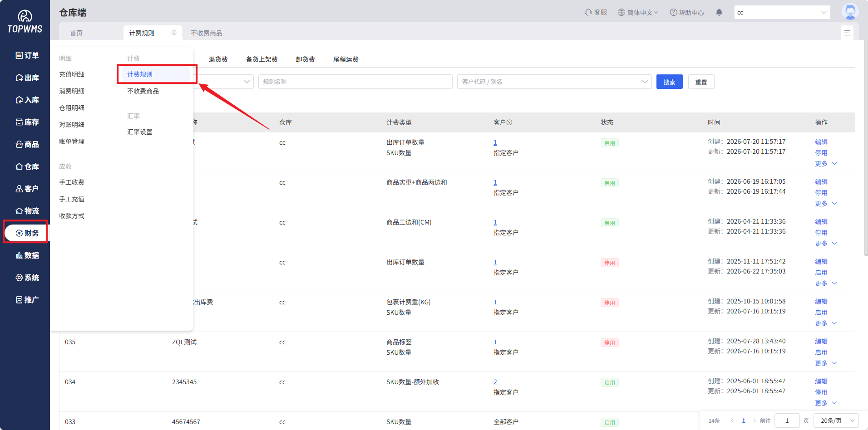Viewport: 868px width, 430px height.
Task: Open 对账明细 from the menu
Action: (72, 125)
